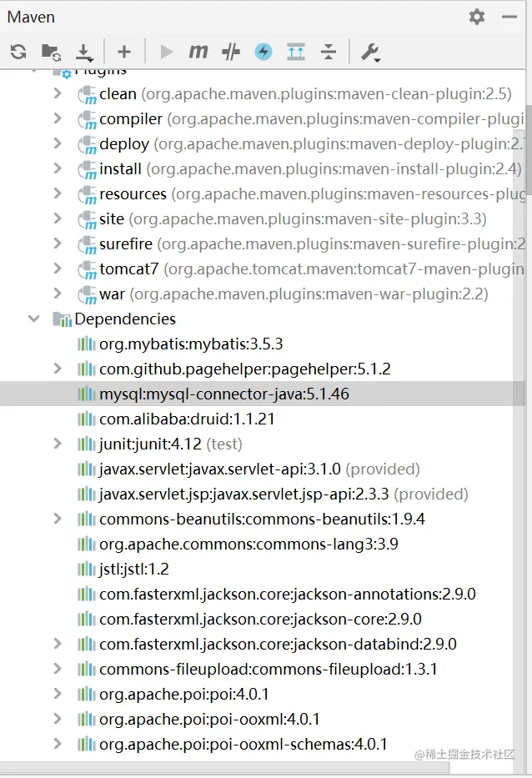Viewport: 532px width, 778px height.
Task: Select site plugin tree row
Action: point(263,218)
